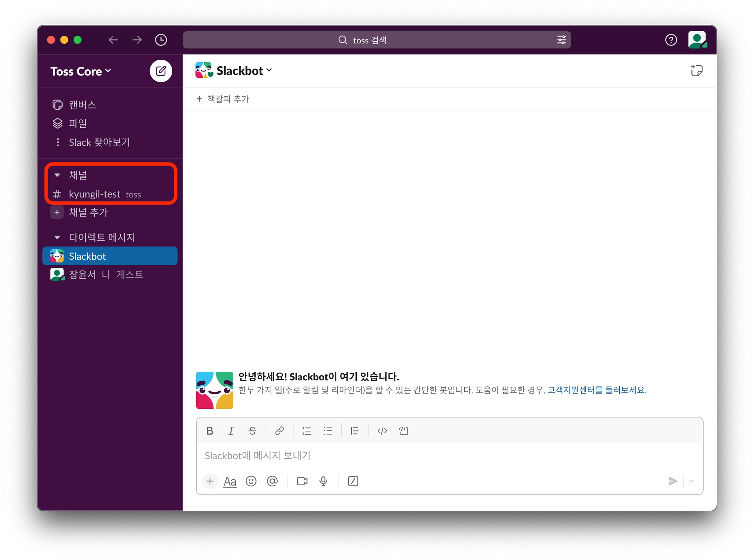The image size is (754, 560).
Task: Open the history clock icon
Action: (x=161, y=40)
